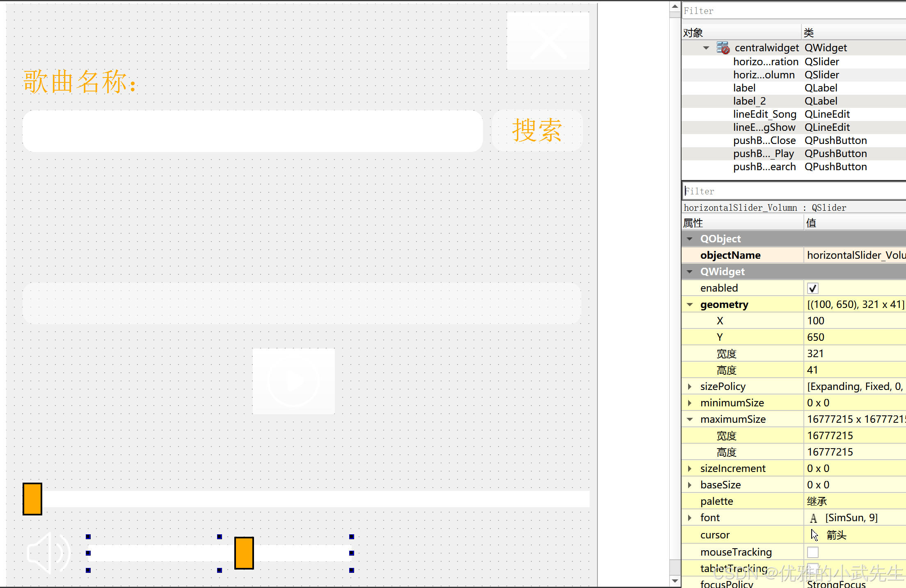906x588 pixels.
Task: Enable the mouseTracking checkbox
Action: 812,552
